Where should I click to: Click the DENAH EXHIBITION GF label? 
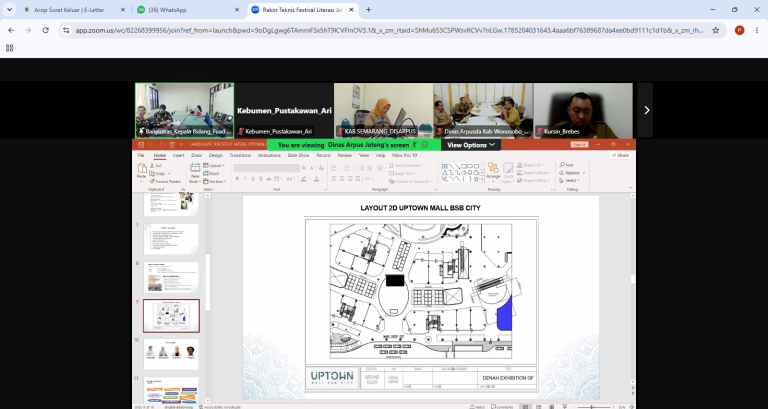click(x=507, y=378)
